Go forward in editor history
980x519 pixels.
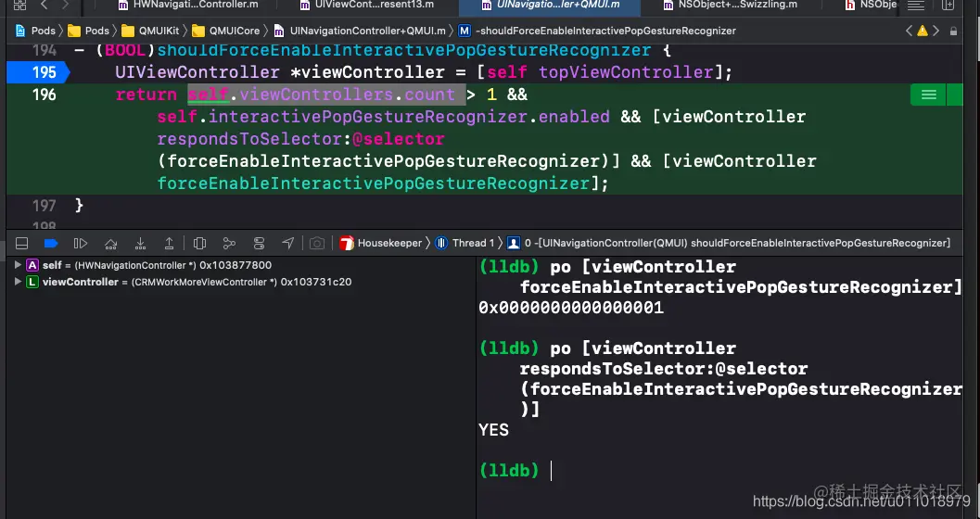(x=64, y=5)
